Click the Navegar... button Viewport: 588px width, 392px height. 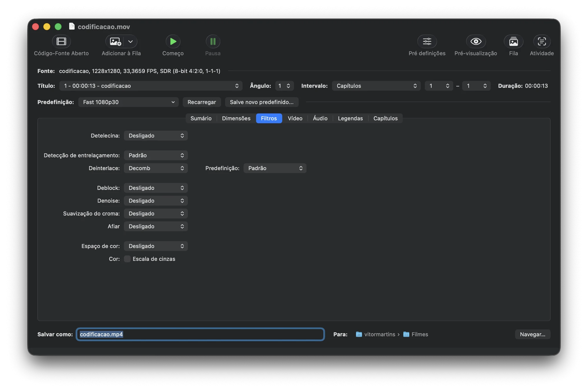coord(532,334)
